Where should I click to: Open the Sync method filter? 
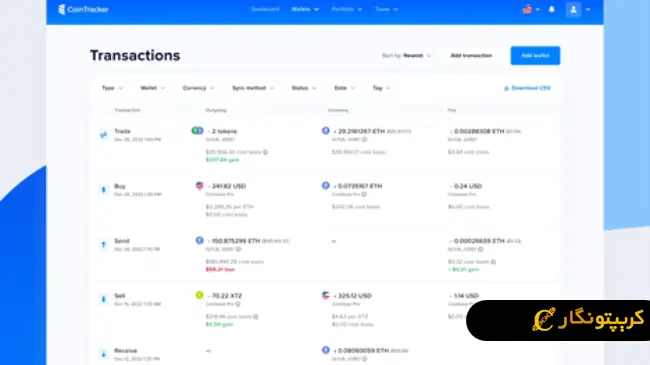[253, 88]
